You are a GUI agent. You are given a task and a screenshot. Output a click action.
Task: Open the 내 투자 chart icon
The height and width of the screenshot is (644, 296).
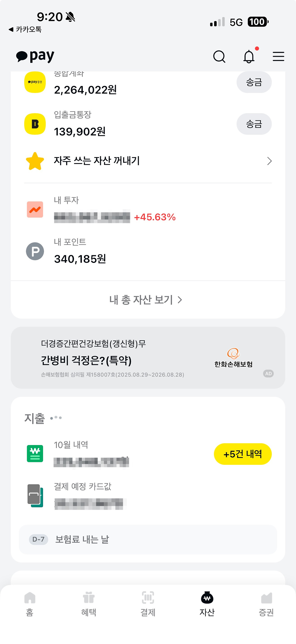click(35, 210)
